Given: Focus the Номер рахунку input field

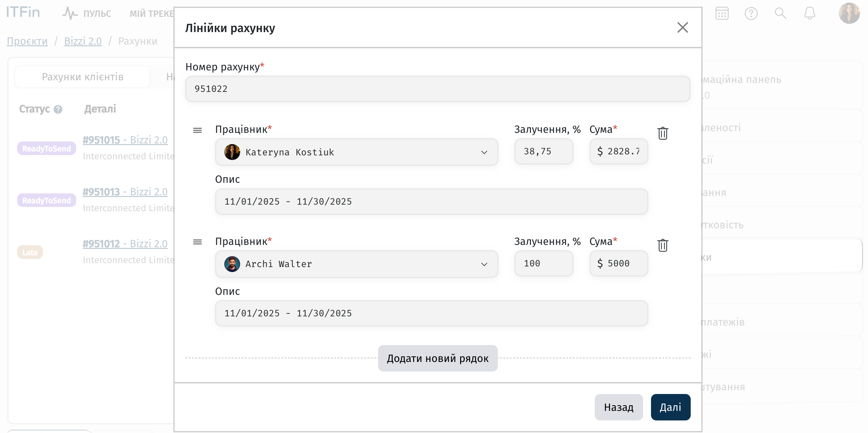Looking at the screenshot, I should pos(437,89).
